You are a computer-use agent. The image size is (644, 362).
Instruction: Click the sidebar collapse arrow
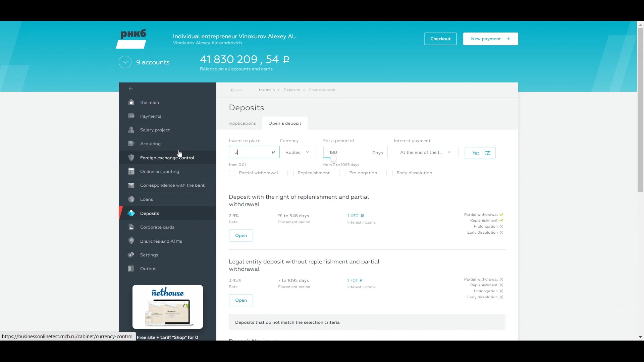click(x=131, y=89)
